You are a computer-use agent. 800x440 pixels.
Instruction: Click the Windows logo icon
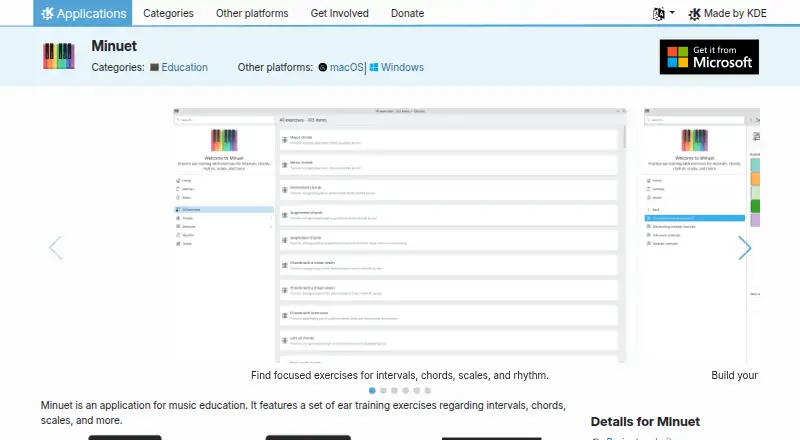[374, 67]
